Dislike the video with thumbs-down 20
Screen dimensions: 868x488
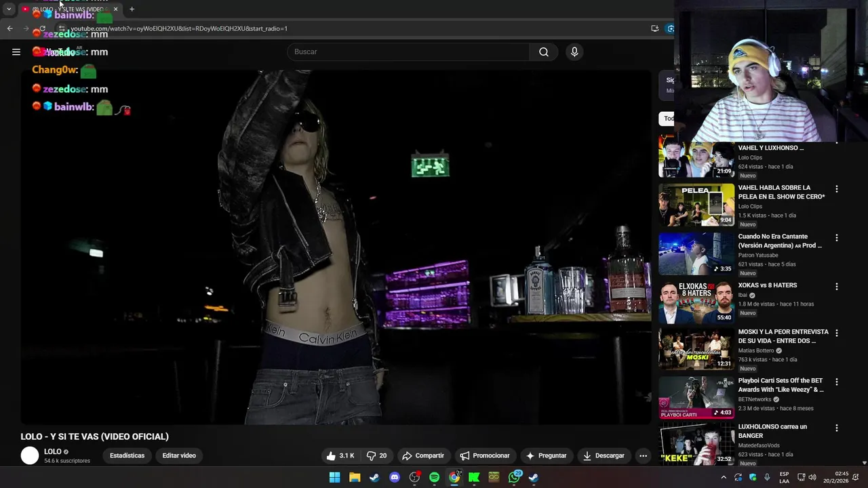coord(376,455)
